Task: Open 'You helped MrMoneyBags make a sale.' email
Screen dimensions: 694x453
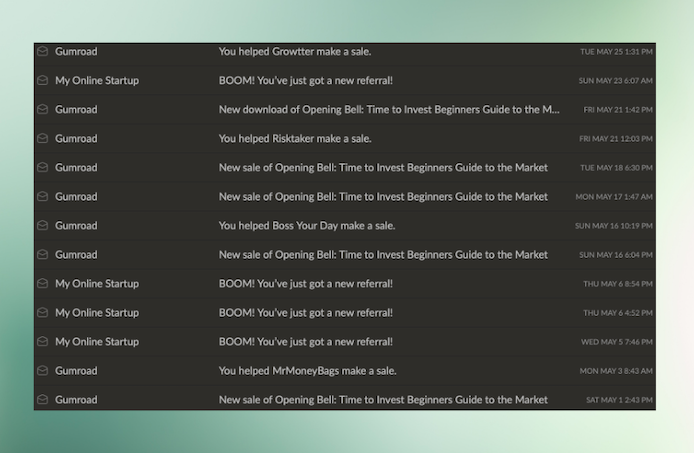Action: [308, 371]
